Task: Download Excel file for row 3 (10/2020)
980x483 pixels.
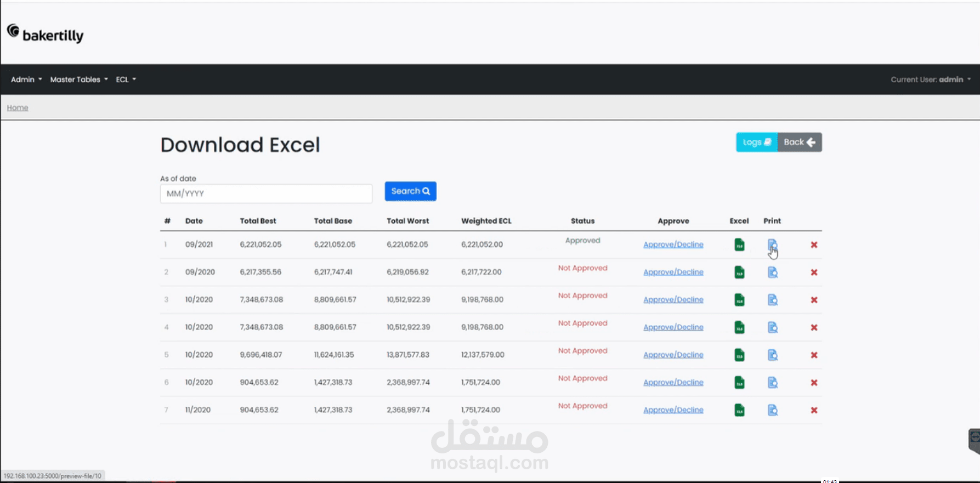Action: 739,299
